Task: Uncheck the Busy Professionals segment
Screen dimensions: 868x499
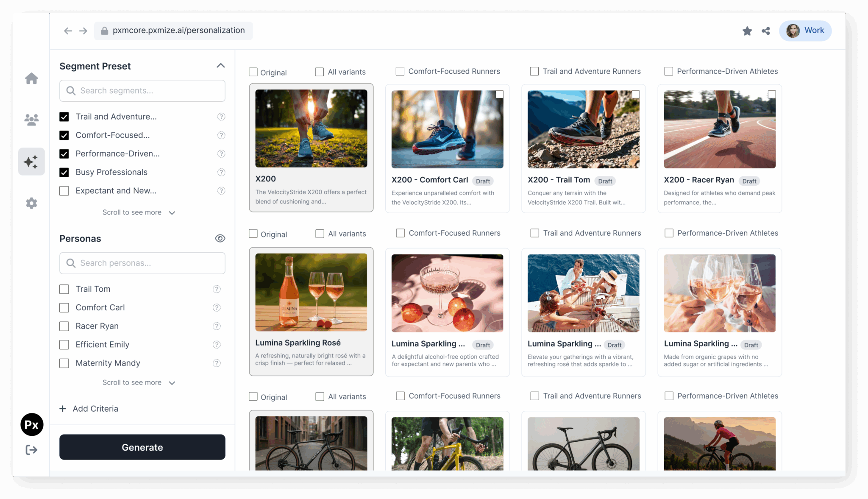Action: pyautogui.click(x=64, y=172)
